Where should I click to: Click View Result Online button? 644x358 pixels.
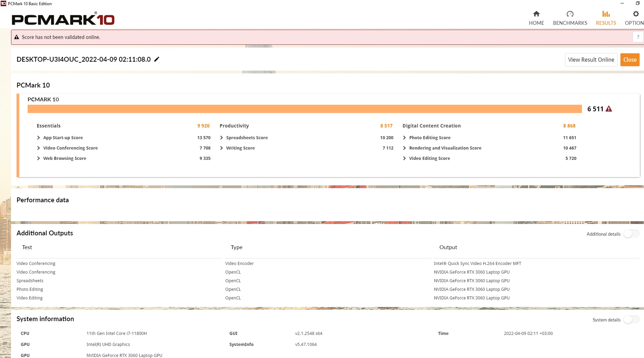[x=591, y=60]
